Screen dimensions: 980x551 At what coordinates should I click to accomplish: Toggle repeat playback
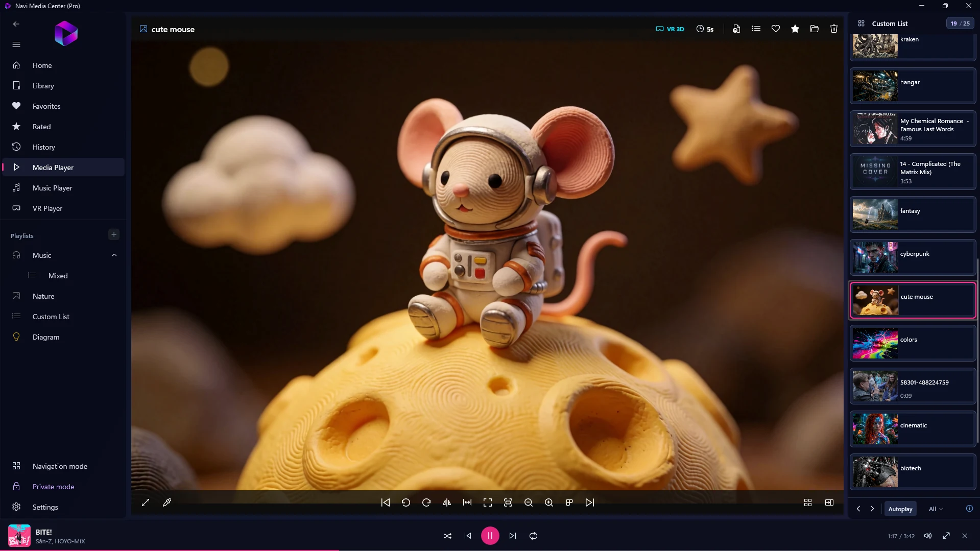[533, 536]
